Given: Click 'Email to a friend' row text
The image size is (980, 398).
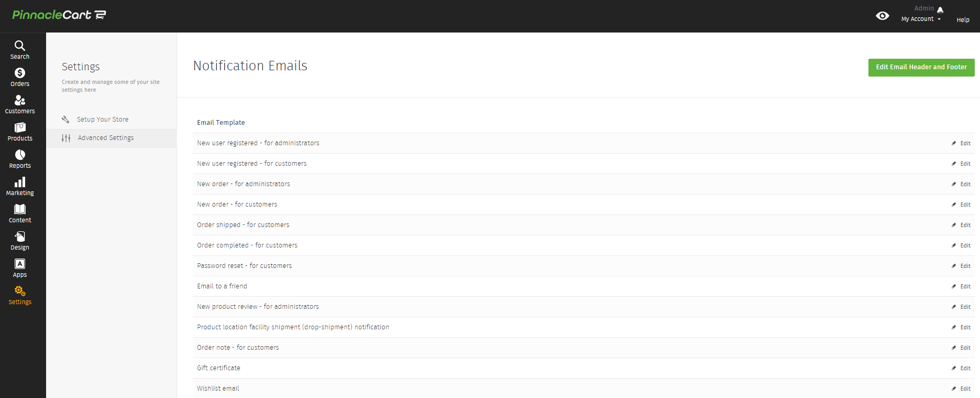Looking at the screenshot, I should point(222,286).
